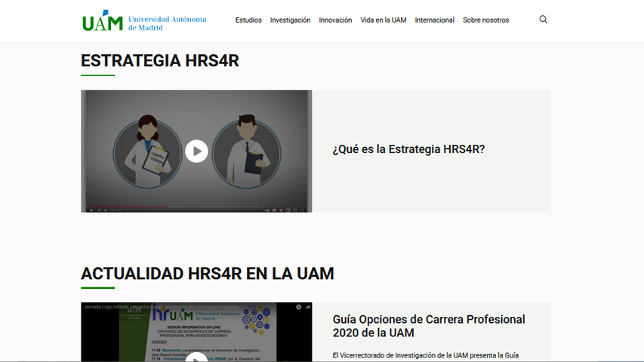This screenshot has width=644, height=362.
Task: Play the Estrategia HRS4R video
Action: (x=196, y=151)
